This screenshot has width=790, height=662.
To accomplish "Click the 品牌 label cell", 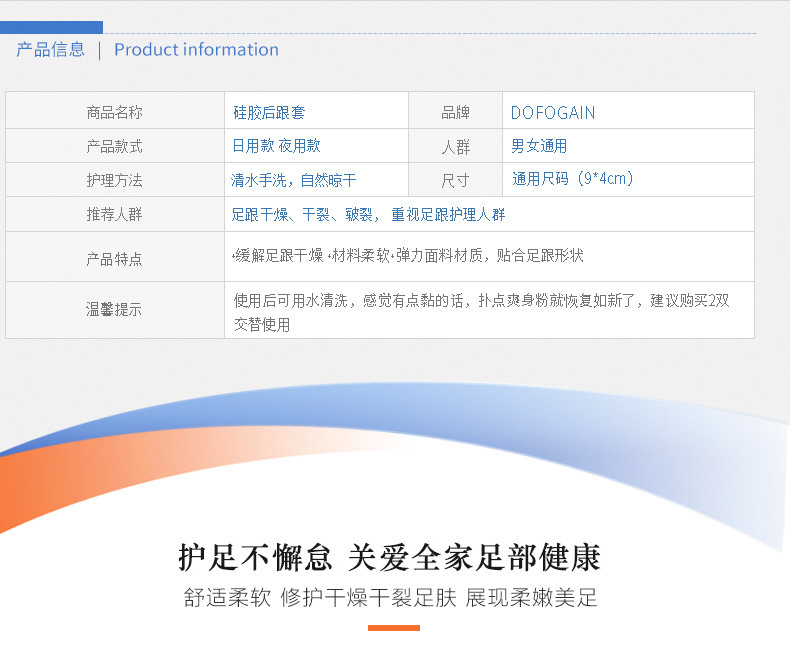I will click(455, 112).
